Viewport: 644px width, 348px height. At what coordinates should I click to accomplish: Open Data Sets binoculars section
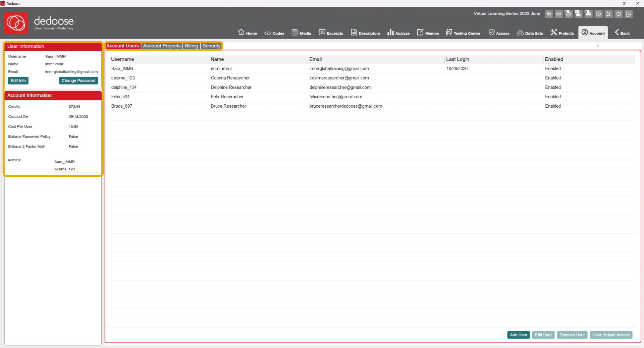tap(530, 33)
